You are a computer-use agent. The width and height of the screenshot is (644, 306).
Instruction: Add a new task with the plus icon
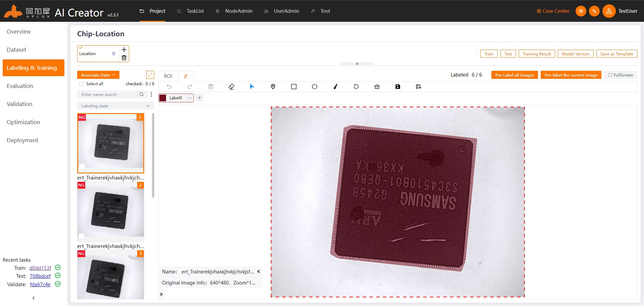[x=124, y=50]
